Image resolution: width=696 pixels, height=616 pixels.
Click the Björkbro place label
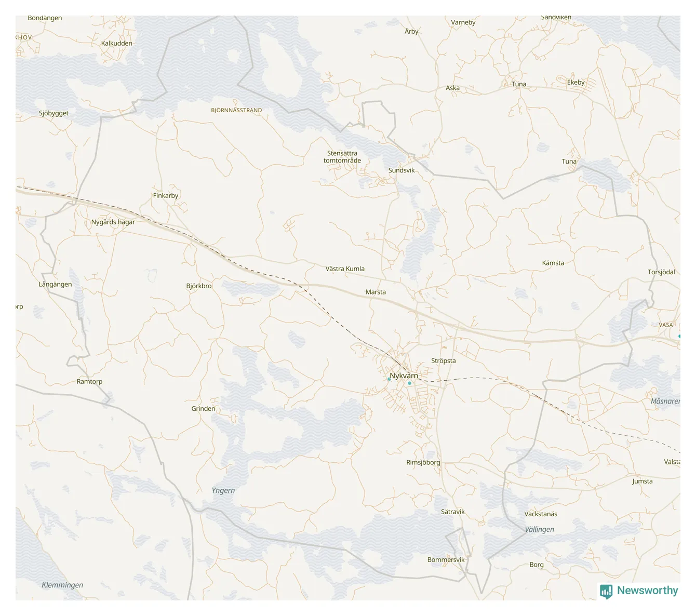tap(199, 286)
